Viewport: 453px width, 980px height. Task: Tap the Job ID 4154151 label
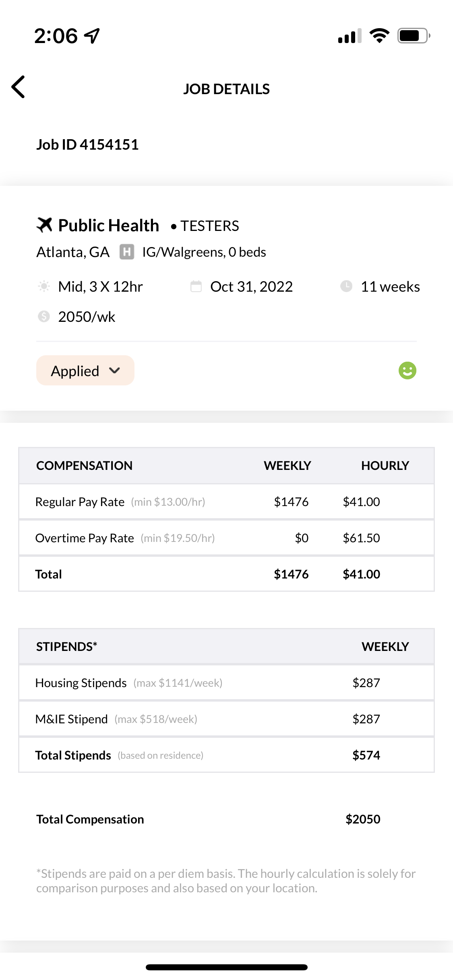87,145
